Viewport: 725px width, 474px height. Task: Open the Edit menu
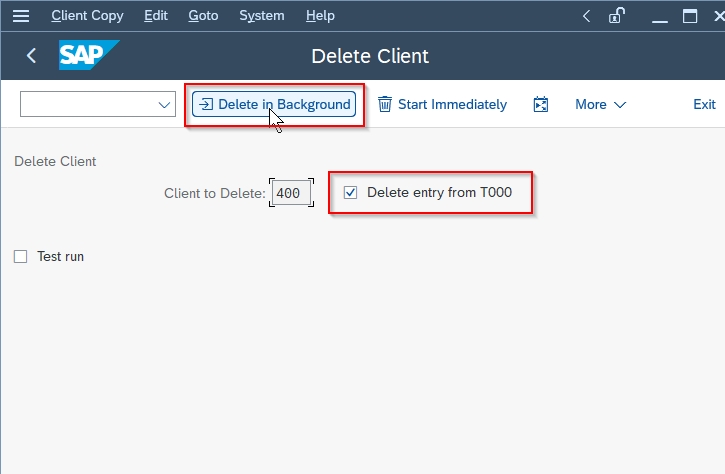pos(156,16)
